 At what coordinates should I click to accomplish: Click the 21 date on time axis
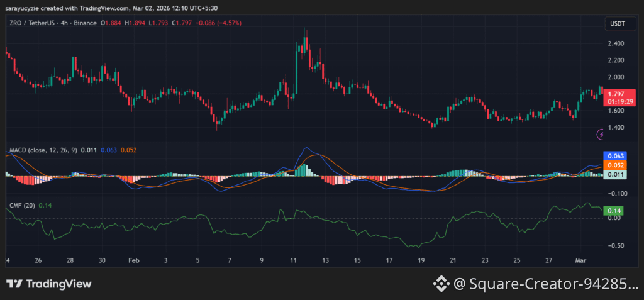coord(453,260)
